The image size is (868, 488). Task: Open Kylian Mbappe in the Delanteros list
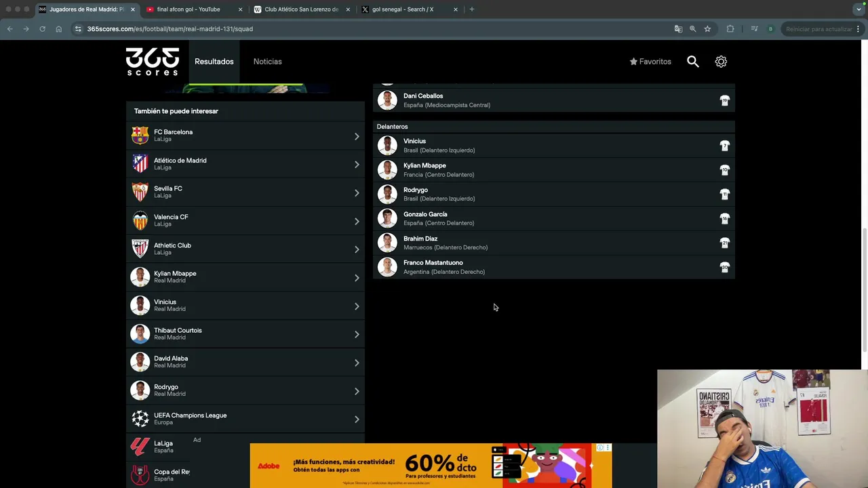tap(554, 170)
